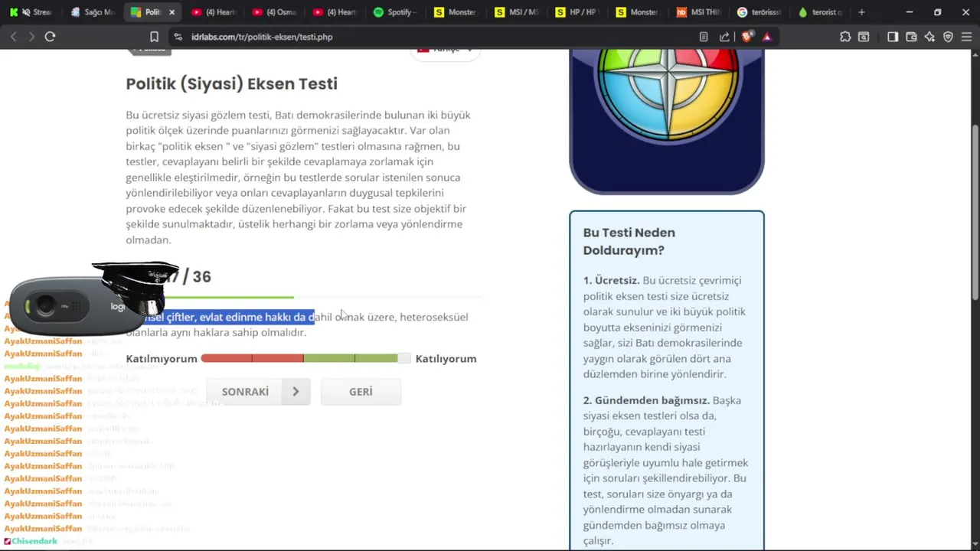The image size is (980, 551).
Task: Click the Katılıyorum label
Action: tap(446, 359)
